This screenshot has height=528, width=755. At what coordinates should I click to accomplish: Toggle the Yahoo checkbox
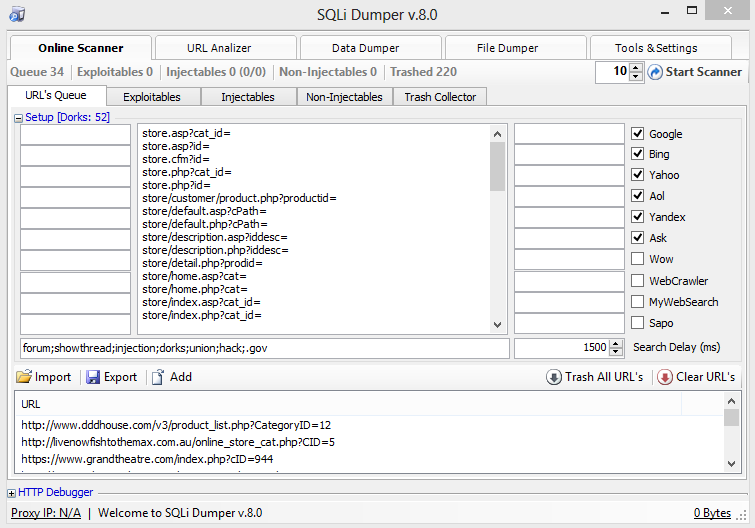click(x=638, y=174)
